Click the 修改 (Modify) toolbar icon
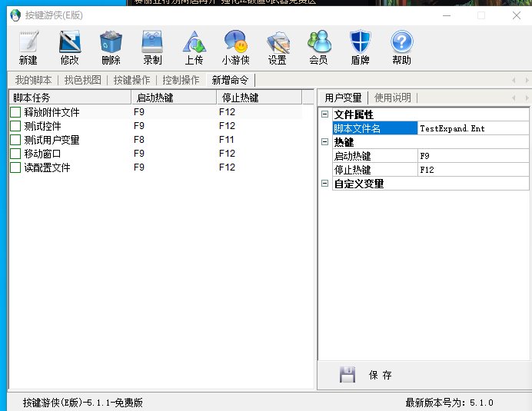Screen dimensions: 532x411 pos(70,42)
